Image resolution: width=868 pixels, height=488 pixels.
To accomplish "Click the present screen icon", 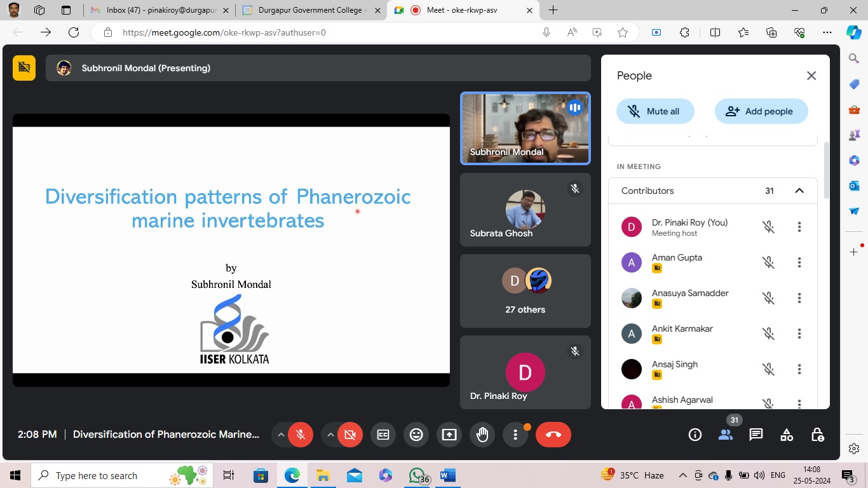I will tap(449, 435).
